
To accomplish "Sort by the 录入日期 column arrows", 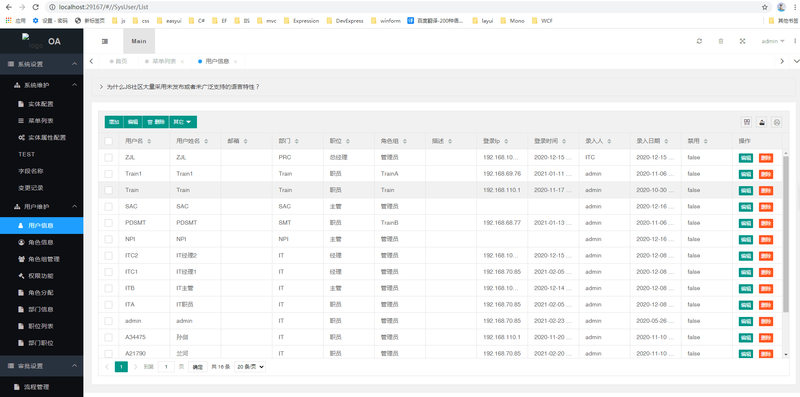I will (666, 141).
